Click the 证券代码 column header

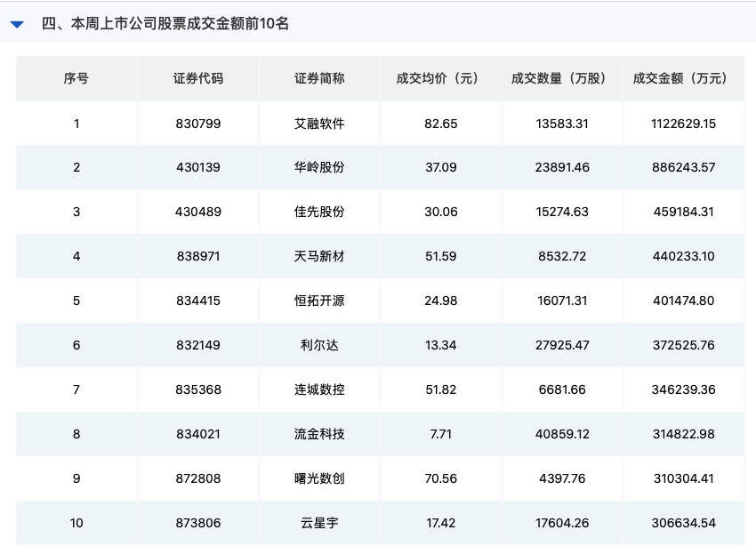pyautogui.click(x=197, y=78)
